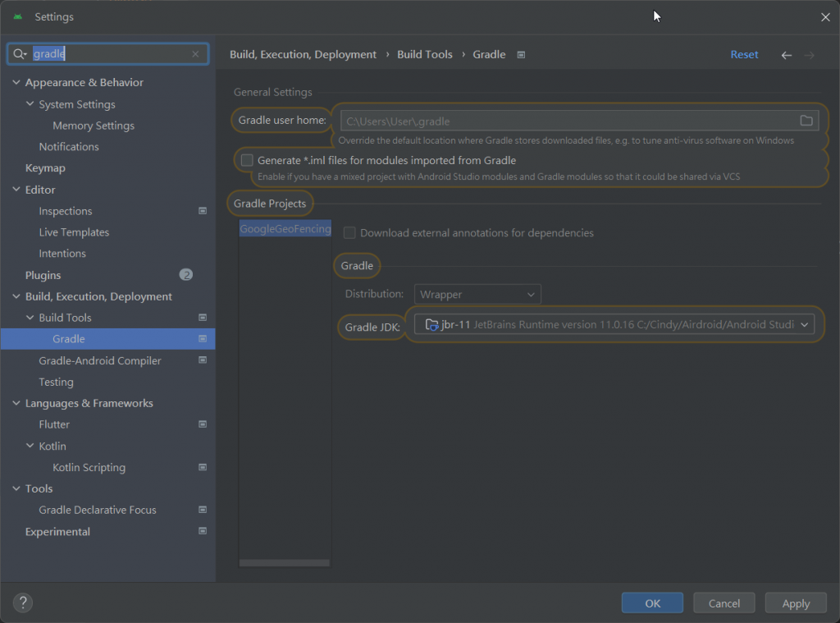
Task: Click the Cancel button
Action: coord(724,602)
